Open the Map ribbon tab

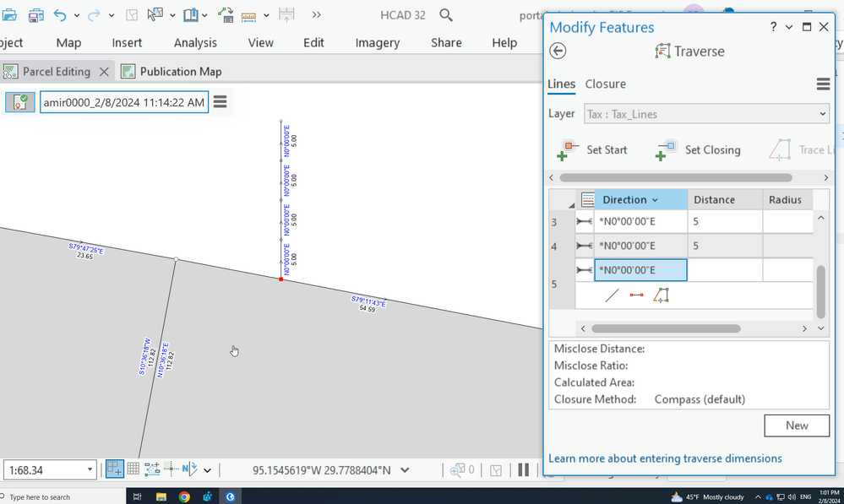pos(69,43)
